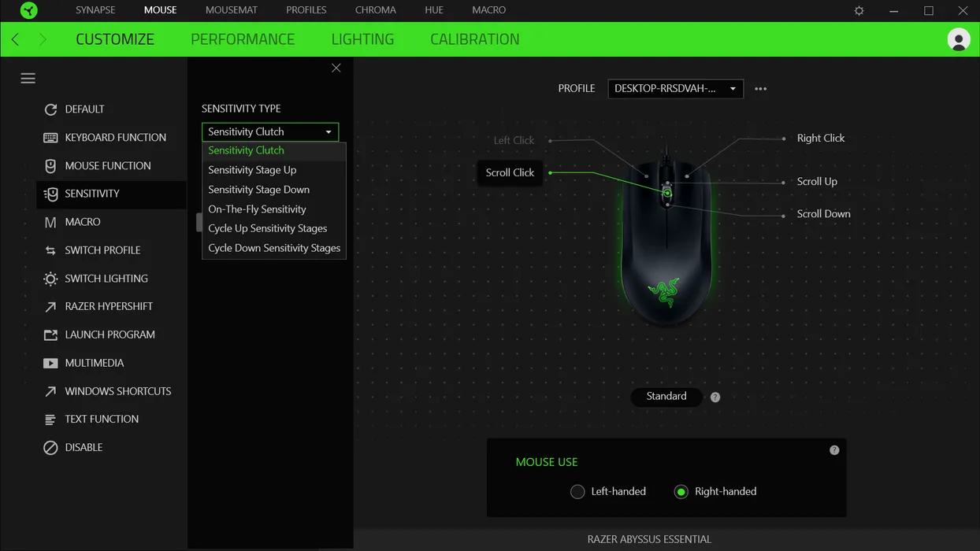
Task: Open the Profiles top tab
Action: coord(306,10)
